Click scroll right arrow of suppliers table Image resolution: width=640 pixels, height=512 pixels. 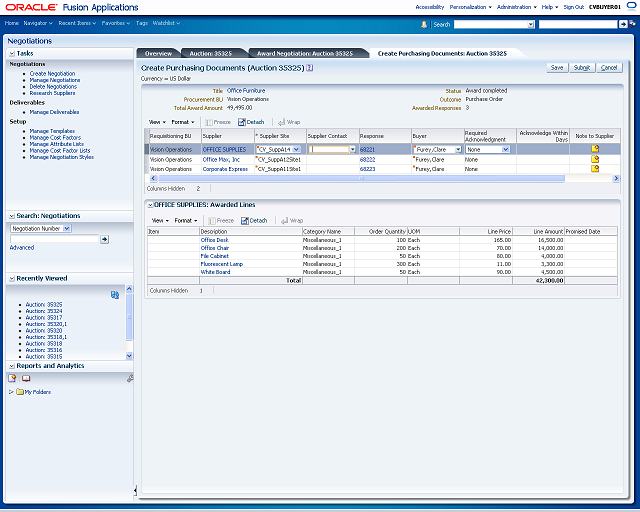click(x=616, y=178)
